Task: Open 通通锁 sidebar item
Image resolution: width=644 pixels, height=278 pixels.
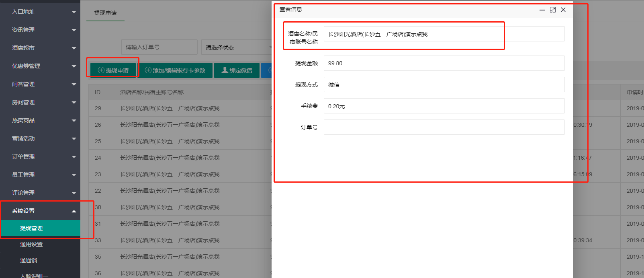Action: coord(29,260)
